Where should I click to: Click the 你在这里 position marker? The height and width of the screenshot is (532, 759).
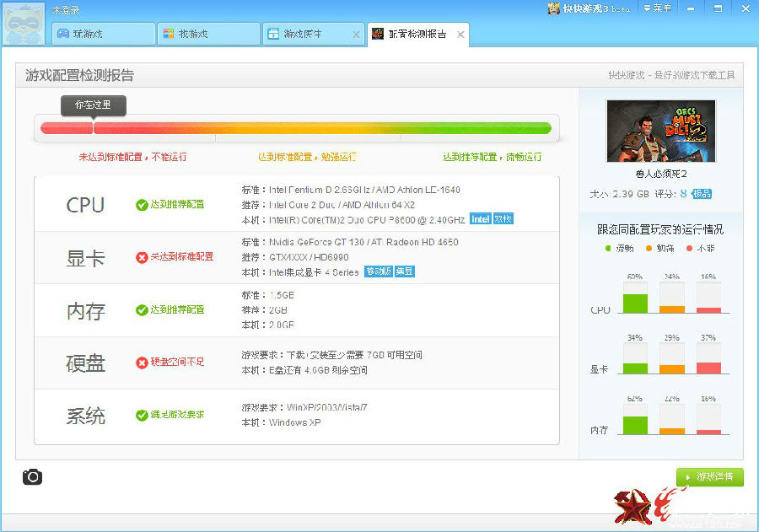tap(94, 105)
